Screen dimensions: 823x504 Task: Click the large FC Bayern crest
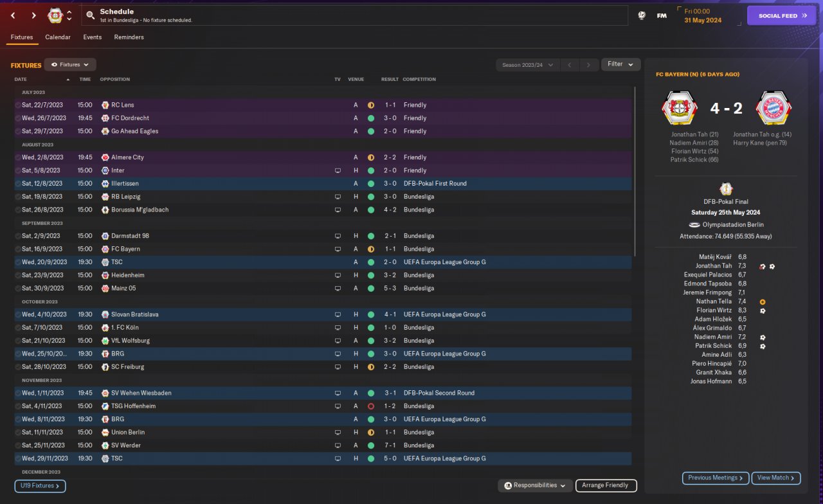pyautogui.click(x=774, y=108)
